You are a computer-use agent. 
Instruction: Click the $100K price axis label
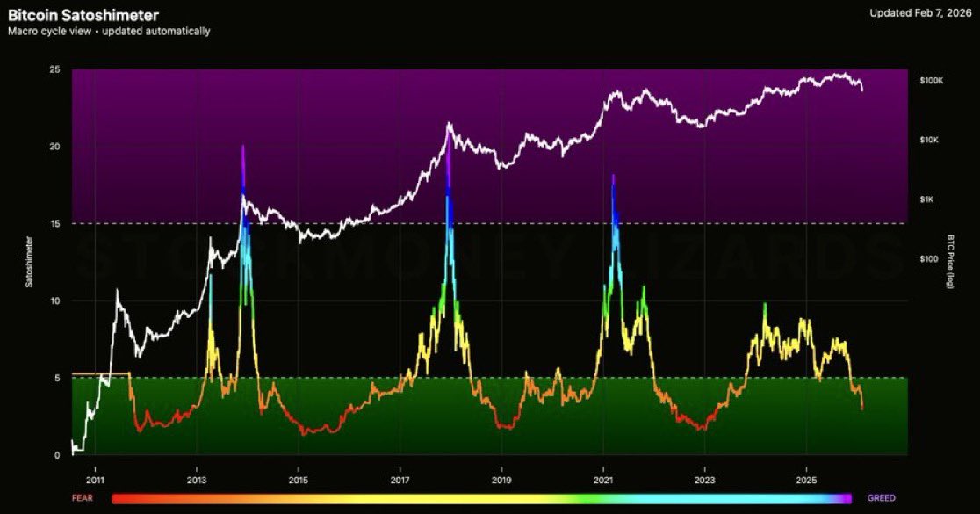tap(931, 81)
